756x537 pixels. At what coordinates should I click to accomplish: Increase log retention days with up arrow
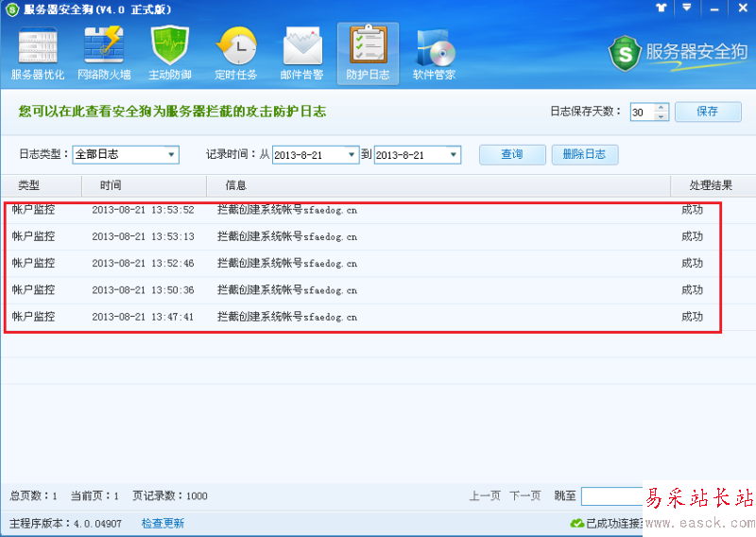point(661,108)
